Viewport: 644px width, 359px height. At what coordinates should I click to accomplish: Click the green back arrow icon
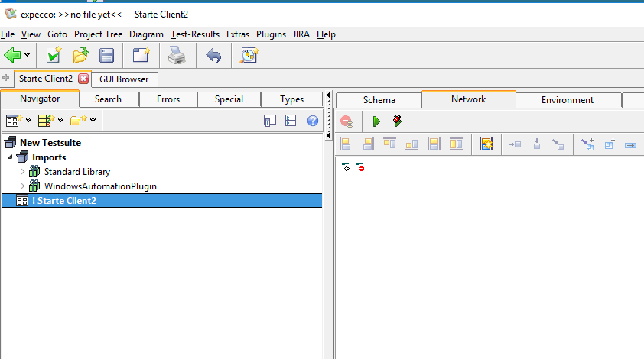click(12, 55)
